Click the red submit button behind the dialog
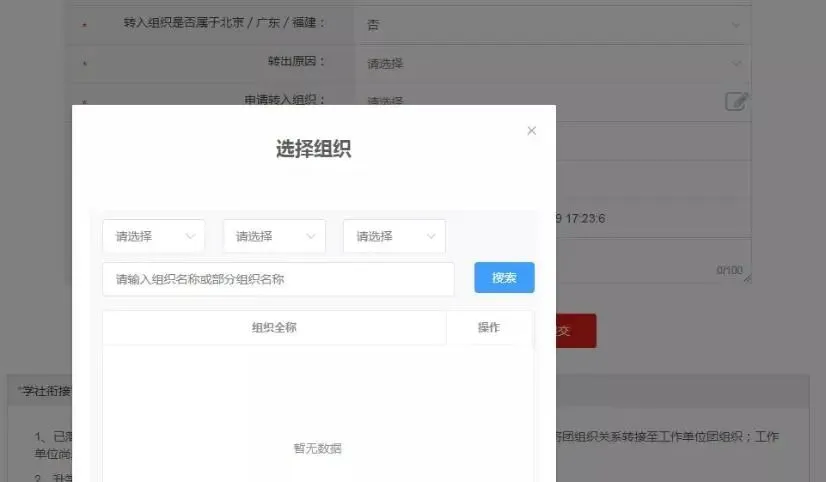Image resolution: width=826 pixels, height=482 pixels. 575,331
